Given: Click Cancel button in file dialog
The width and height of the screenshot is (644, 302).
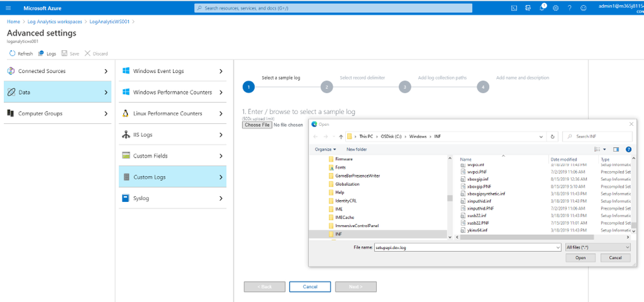Looking at the screenshot, I should point(615,258).
